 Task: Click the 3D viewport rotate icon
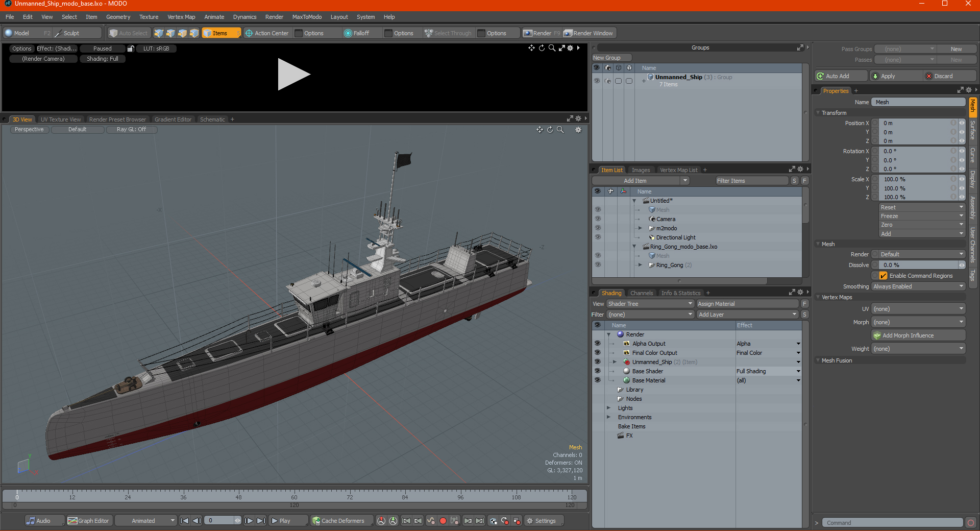pyautogui.click(x=550, y=130)
